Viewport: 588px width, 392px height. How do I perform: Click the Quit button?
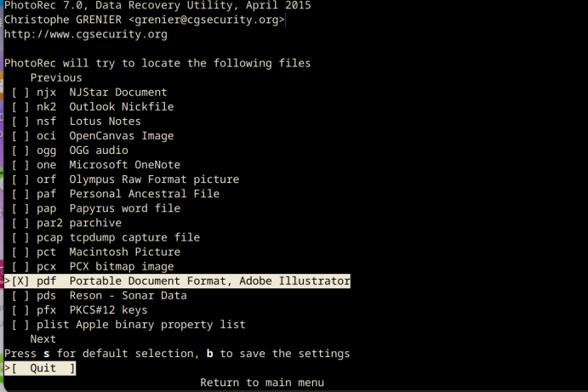40,368
